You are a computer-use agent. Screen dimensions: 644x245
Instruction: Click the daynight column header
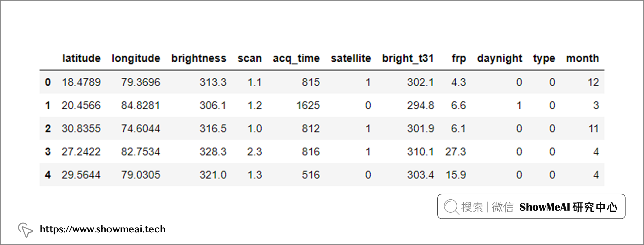pos(500,59)
